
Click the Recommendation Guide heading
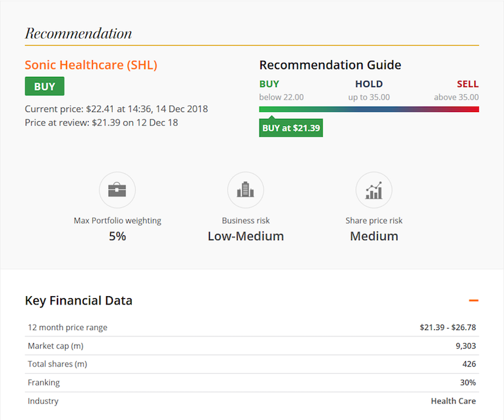pos(330,65)
